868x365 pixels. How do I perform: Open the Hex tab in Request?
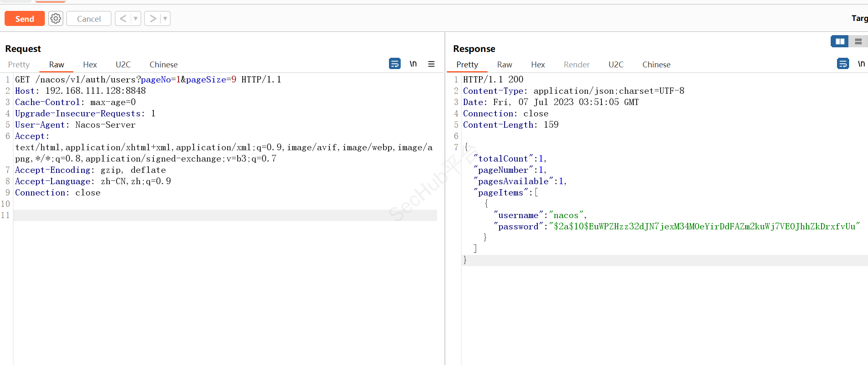click(x=90, y=64)
